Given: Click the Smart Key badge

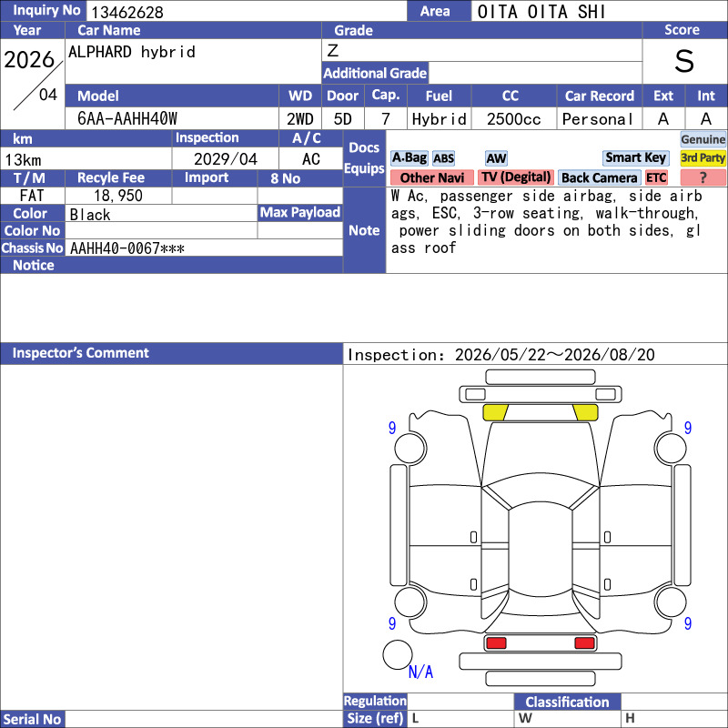Looking at the screenshot, I should point(635,157).
